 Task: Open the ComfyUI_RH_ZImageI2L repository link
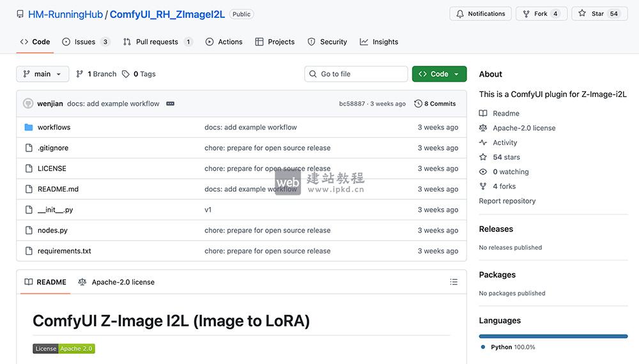pyautogui.click(x=167, y=14)
